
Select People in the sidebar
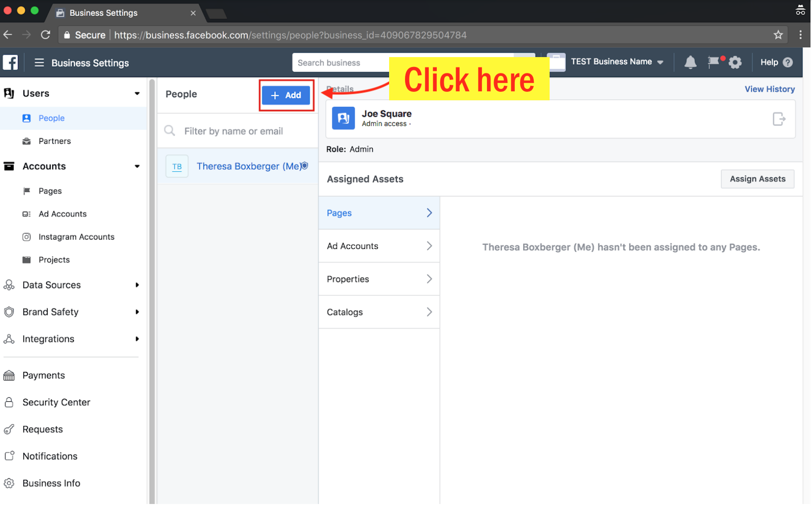pyautogui.click(x=74, y=119)
